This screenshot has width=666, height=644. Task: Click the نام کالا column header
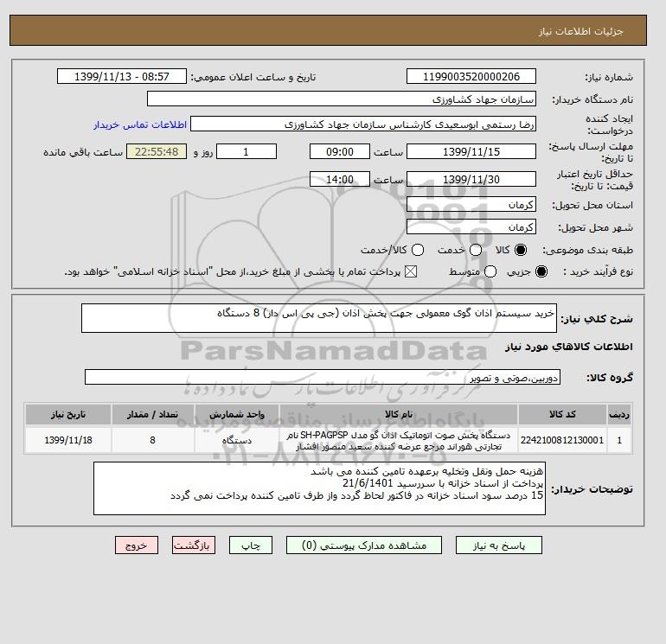[399, 415]
